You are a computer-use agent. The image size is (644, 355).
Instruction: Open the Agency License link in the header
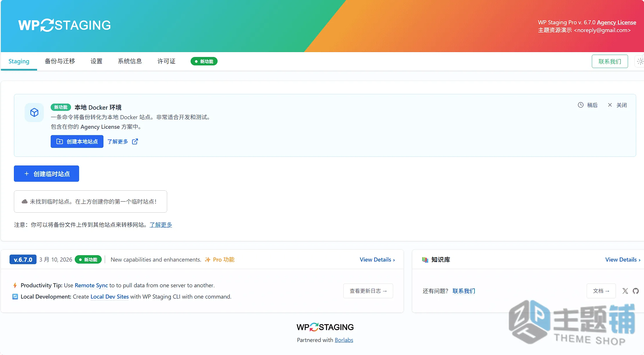coord(616,22)
